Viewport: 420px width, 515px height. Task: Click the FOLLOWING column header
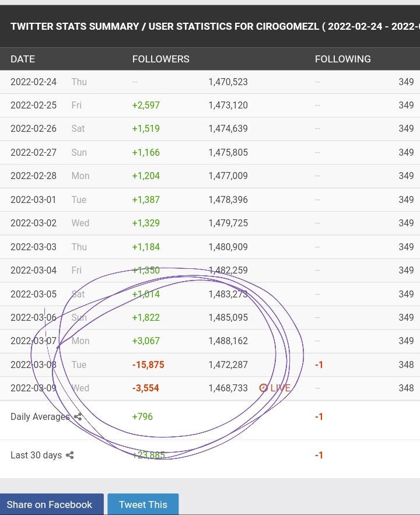pos(342,59)
